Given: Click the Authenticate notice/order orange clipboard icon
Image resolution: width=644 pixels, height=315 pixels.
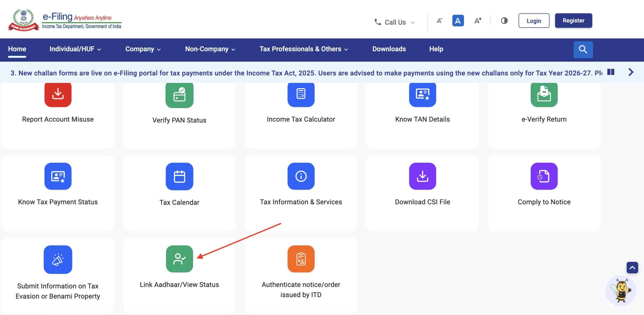Looking at the screenshot, I should tap(301, 259).
